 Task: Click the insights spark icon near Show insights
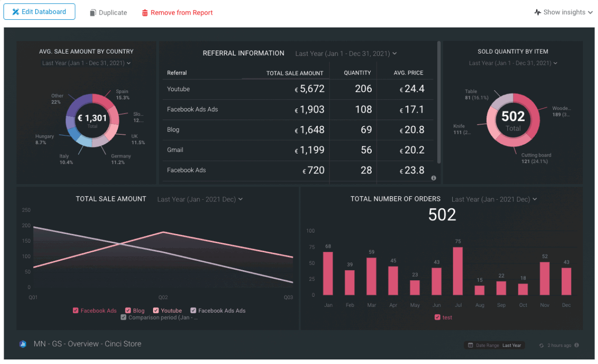coord(537,12)
